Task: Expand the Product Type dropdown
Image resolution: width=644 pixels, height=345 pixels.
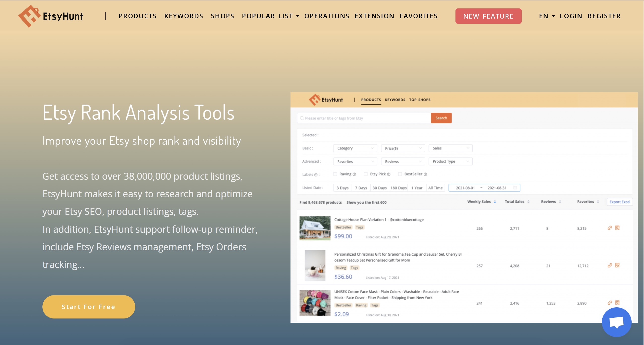Action: pos(451,162)
